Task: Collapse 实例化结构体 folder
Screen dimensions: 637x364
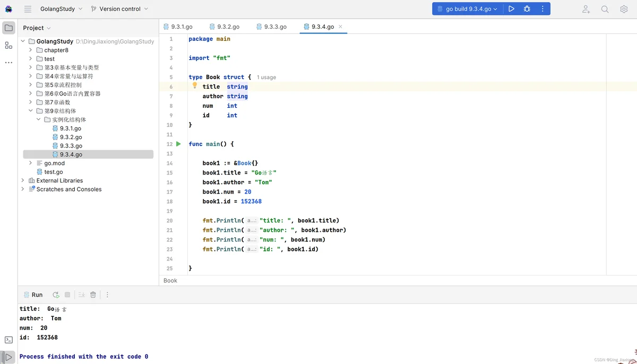Action: click(39, 119)
